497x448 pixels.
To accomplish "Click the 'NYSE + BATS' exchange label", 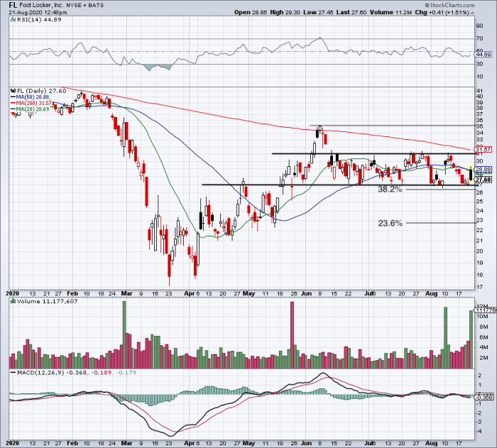I will pyautogui.click(x=84, y=6).
